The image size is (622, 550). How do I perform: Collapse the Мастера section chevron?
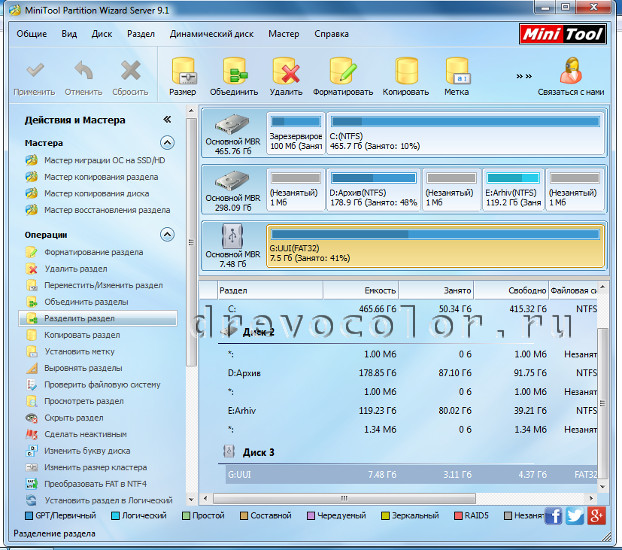click(167, 142)
